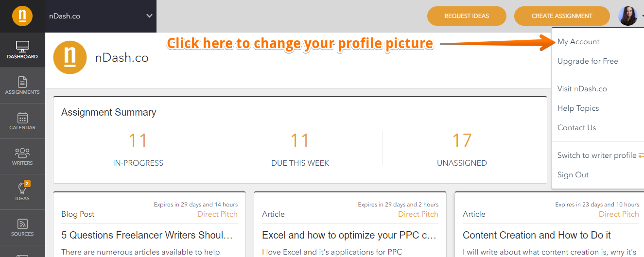Choose Upgrade for Free menu item
The image size is (644, 257).
(588, 61)
